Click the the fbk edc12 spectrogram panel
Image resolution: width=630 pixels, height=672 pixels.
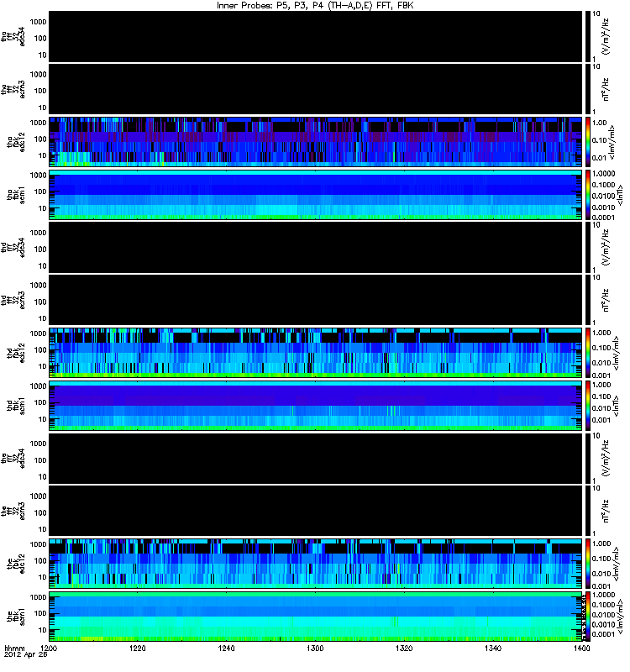click(316, 564)
